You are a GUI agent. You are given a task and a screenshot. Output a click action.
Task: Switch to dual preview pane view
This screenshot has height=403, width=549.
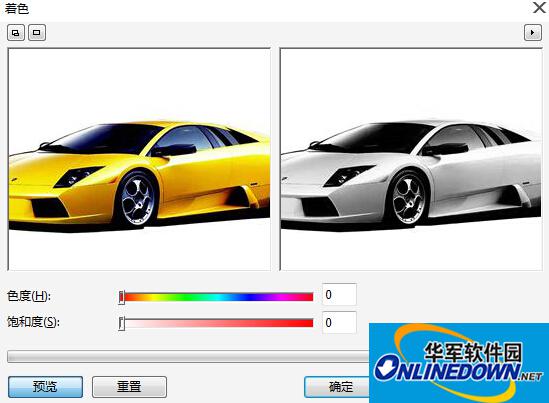pos(16,33)
